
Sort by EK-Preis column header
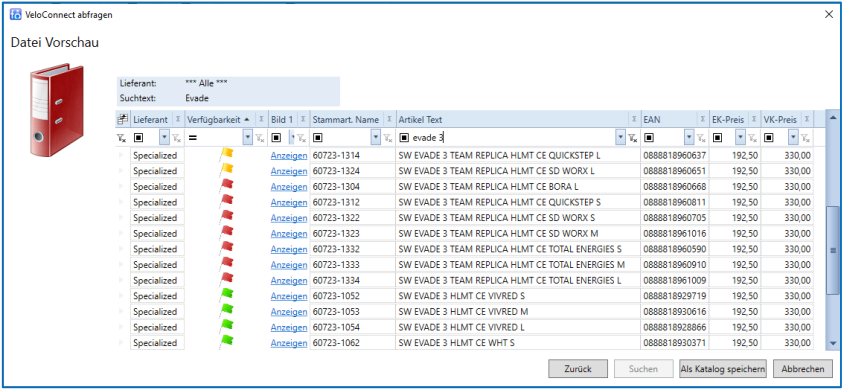(x=728, y=119)
